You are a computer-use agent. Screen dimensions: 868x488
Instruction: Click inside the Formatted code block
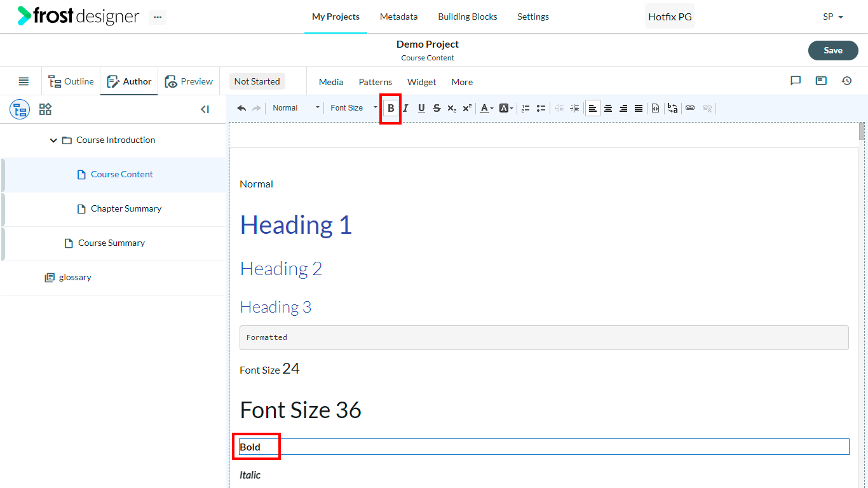[544, 337]
